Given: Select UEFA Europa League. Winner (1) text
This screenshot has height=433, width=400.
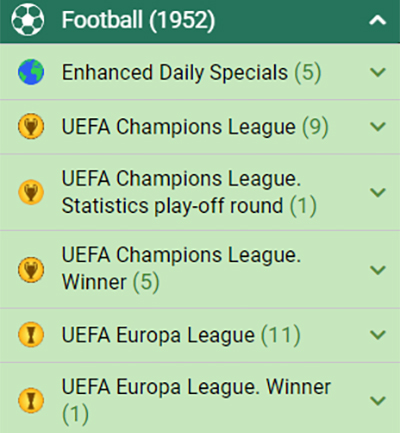Looking at the screenshot, I should (196, 400).
